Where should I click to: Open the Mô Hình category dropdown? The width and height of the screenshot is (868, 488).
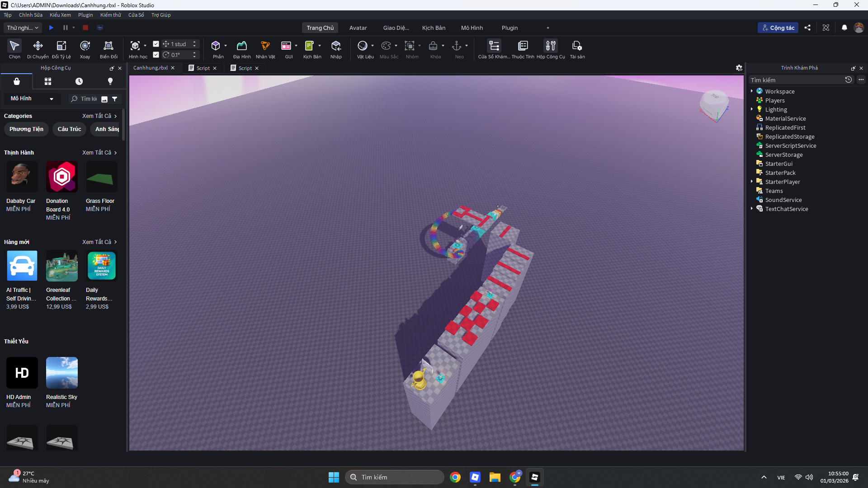[x=32, y=99]
